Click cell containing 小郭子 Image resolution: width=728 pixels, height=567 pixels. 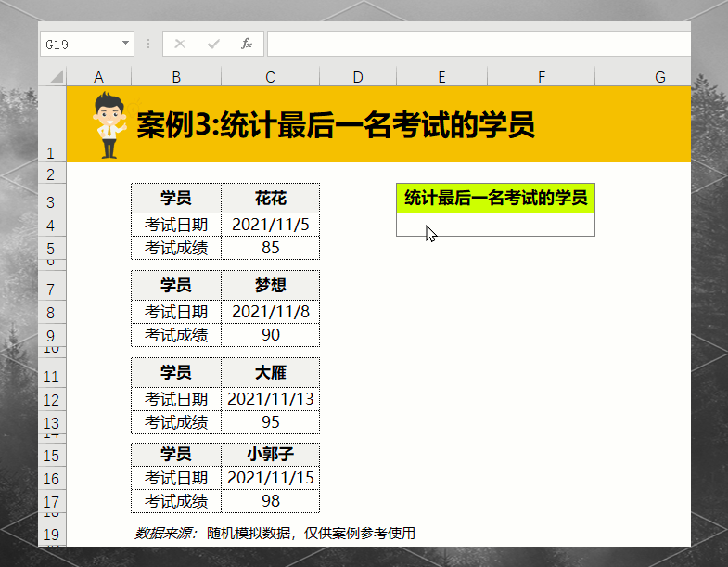[x=270, y=455]
